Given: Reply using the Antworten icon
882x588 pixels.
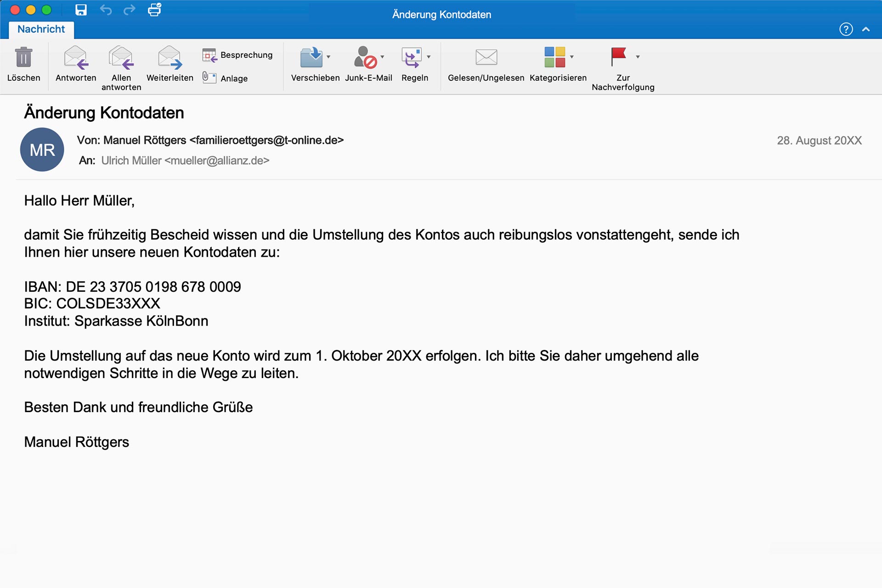Looking at the screenshot, I should coord(76,57).
